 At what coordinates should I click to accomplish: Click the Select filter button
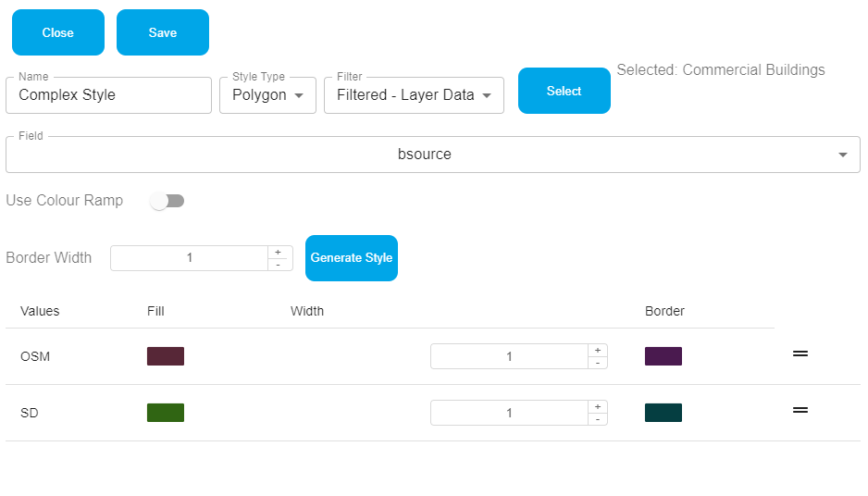(x=564, y=91)
